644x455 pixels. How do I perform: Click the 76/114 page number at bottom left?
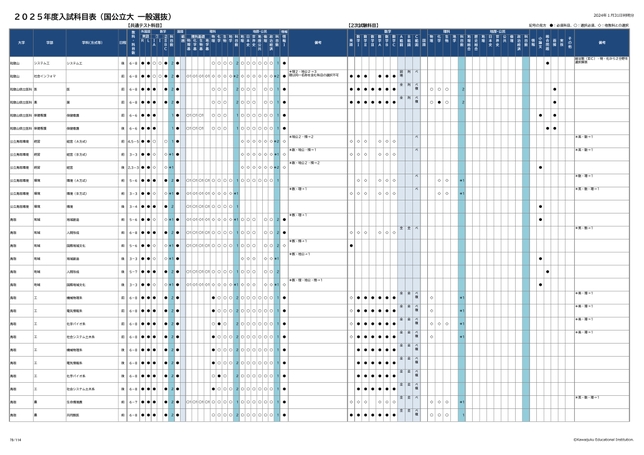coord(14,438)
